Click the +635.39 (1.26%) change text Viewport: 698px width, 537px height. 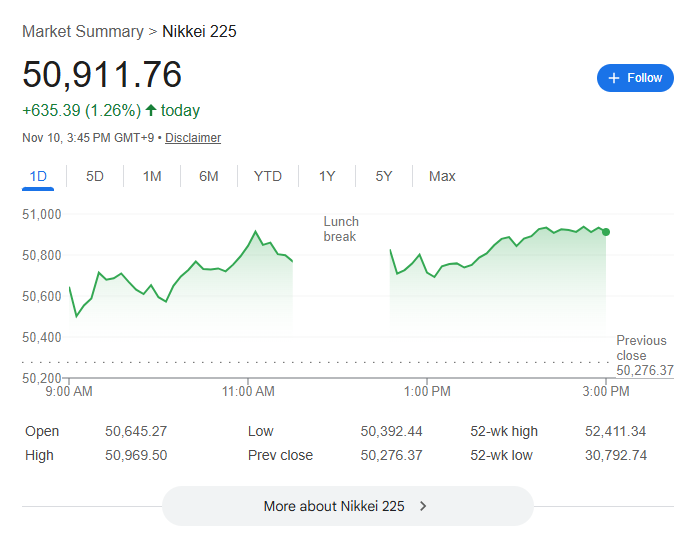click(81, 110)
